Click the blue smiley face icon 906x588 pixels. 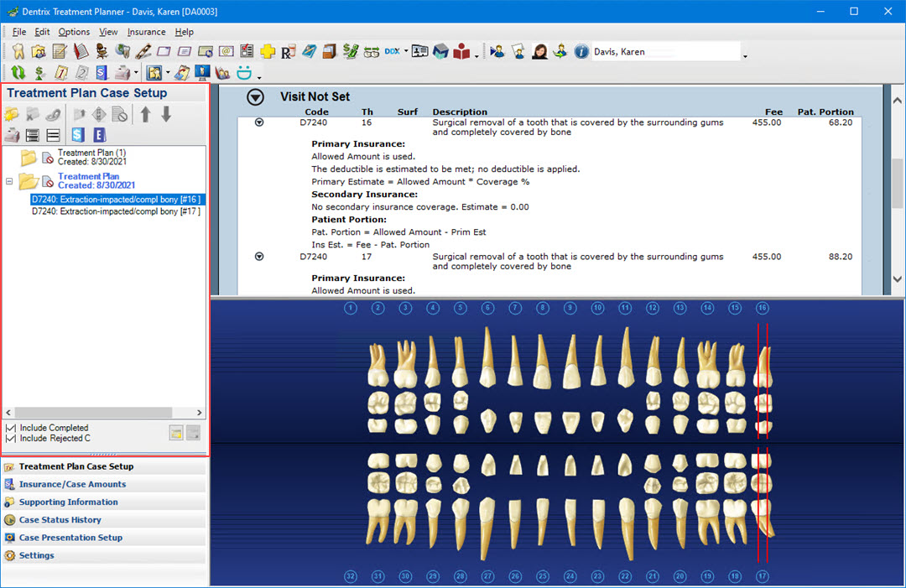coord(245,73)
